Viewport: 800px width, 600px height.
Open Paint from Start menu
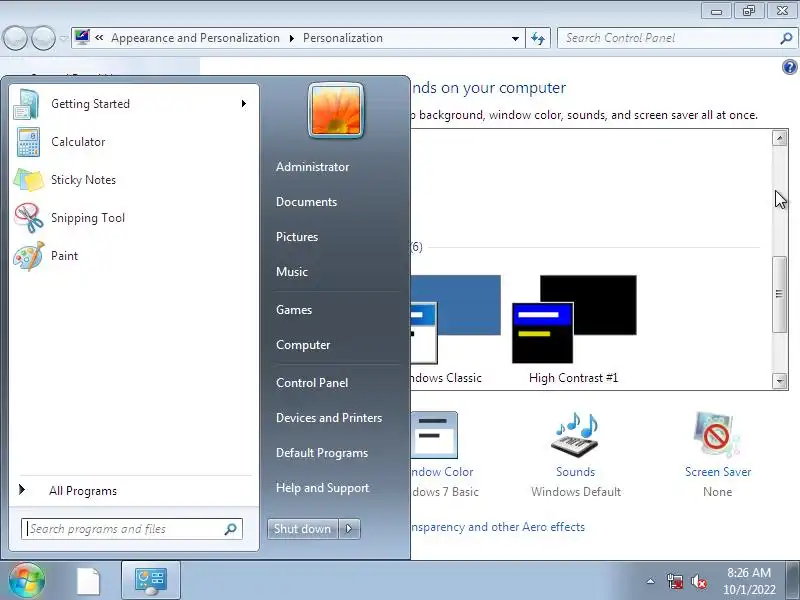[x=133, y=256]
